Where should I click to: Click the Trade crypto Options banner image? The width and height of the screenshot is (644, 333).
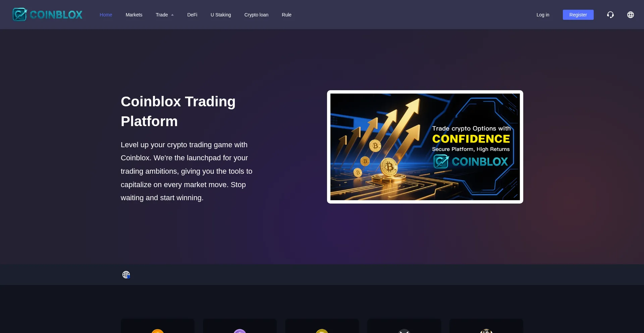click(425, 147)
